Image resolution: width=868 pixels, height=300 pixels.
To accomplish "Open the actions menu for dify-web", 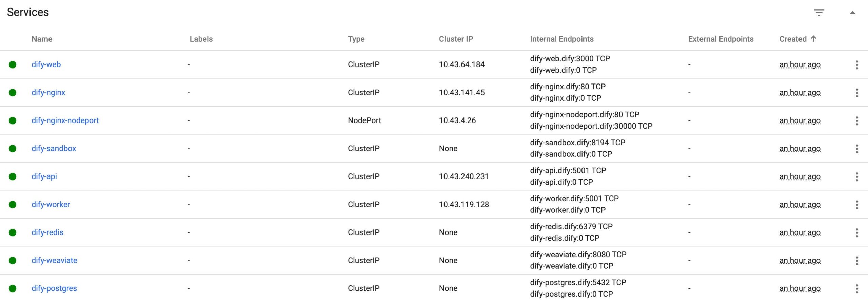I will coord(857,64).
